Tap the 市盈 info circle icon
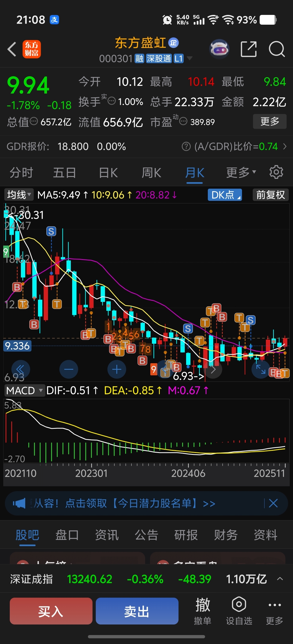293x644 pixels. pyautogui.click(x=183, y=121)
